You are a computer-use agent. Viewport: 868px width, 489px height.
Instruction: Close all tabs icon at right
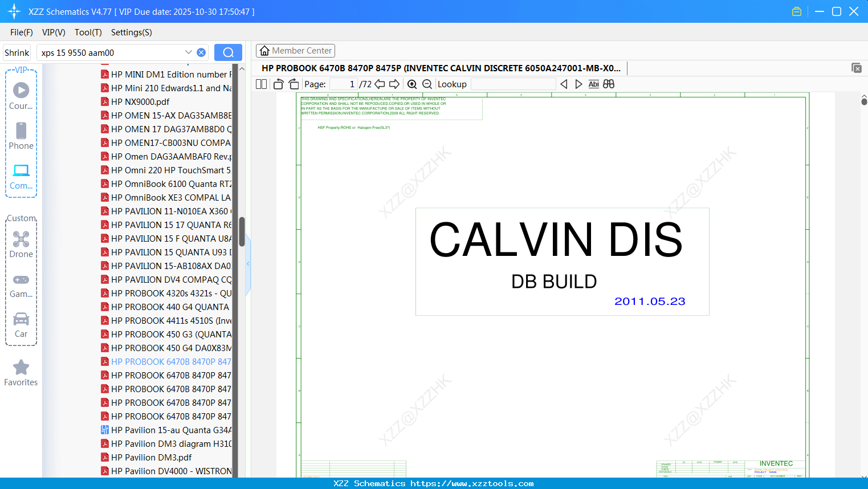857,68
